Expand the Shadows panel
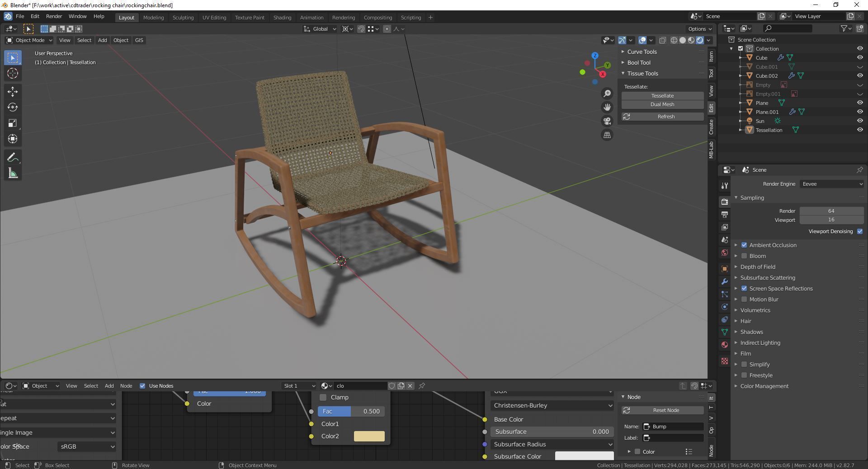The height and width of the screenshot is (469, 868). [x=752, y=332]
